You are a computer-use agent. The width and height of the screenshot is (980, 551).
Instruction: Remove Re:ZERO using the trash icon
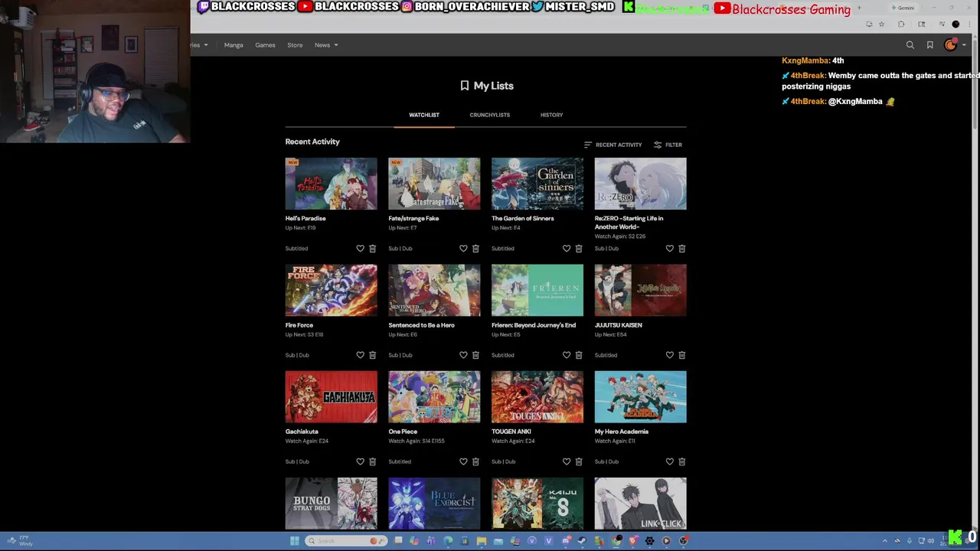click(682, 249)
